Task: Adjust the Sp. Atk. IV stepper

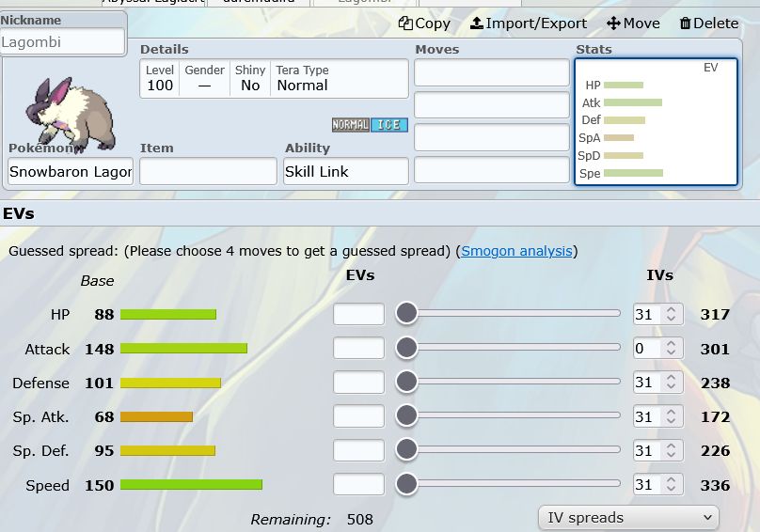Action: tap(671, 416)
